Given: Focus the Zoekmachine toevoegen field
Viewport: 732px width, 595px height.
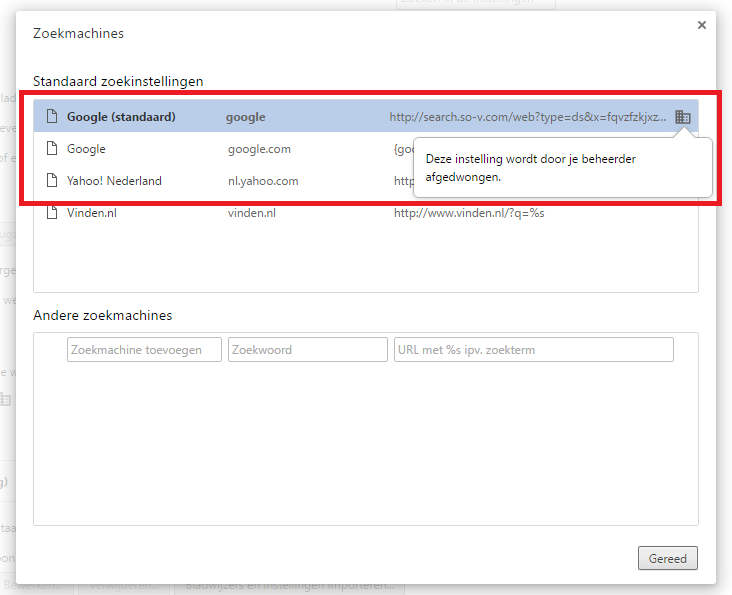Looking at the screenshot, I should (144, 350).
